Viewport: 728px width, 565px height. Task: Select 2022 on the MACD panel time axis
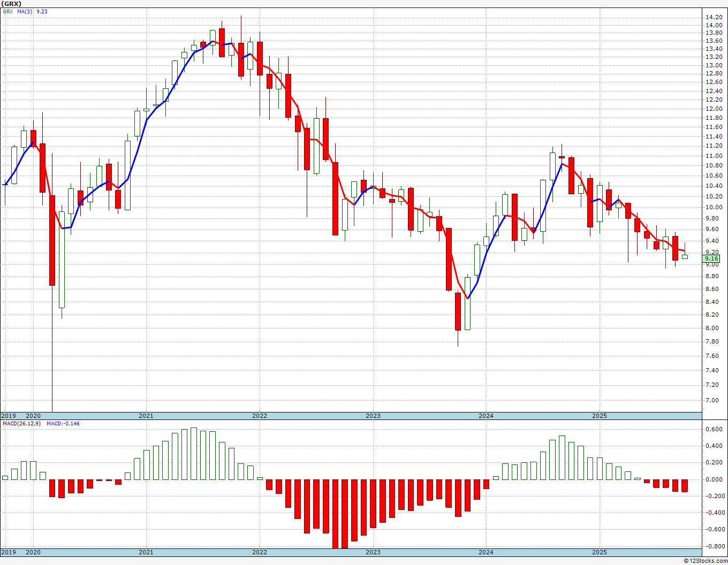pyautogui.click(x=260, y=552)
